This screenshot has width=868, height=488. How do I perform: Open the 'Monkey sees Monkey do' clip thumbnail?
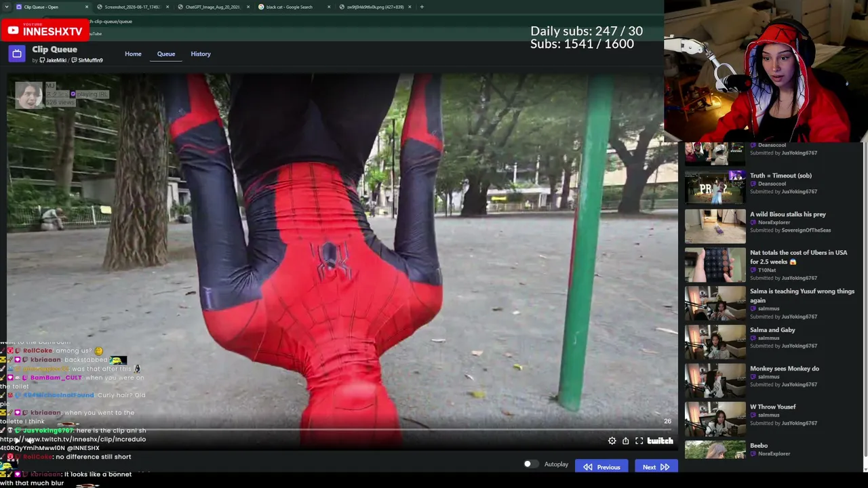click(x=715, y=380)
